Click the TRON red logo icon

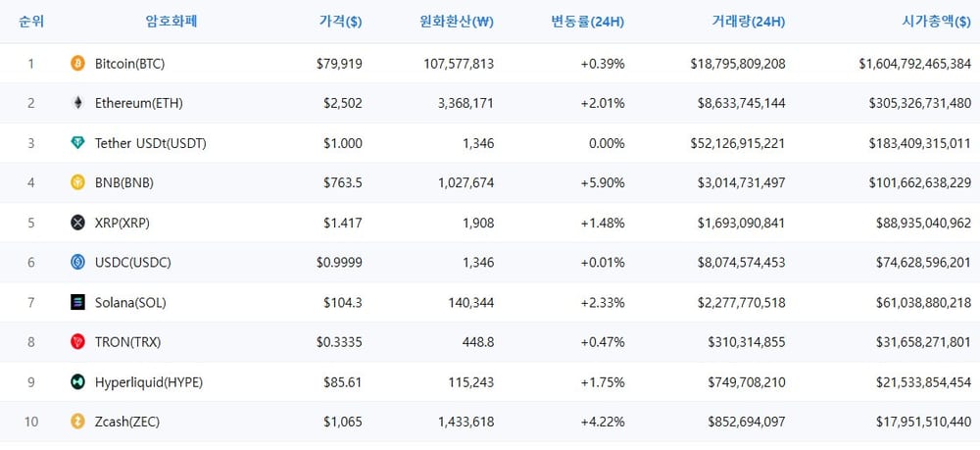pos(77,342)
